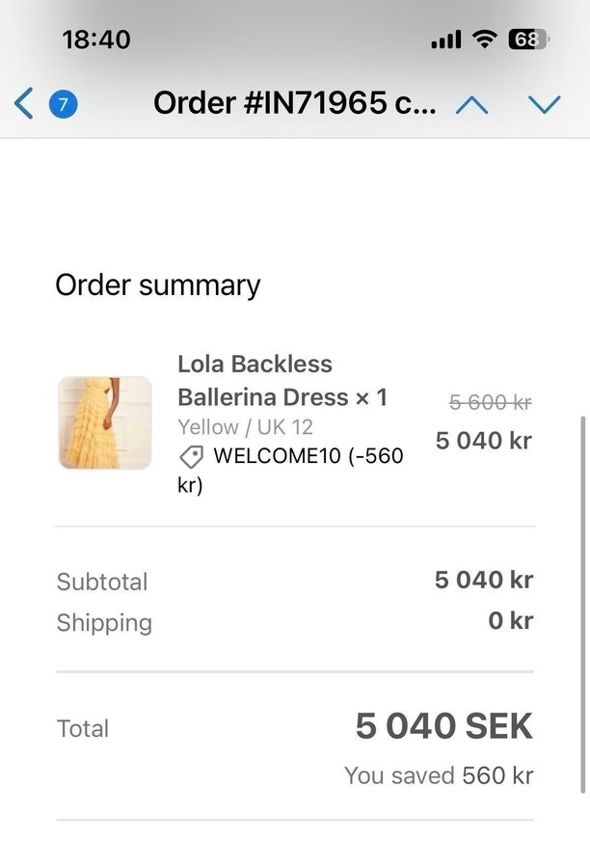The height and width of the screenshot is (868, 590).
Task: Tap the 18:40 clock in status bar
Action: tap(95, 40)
